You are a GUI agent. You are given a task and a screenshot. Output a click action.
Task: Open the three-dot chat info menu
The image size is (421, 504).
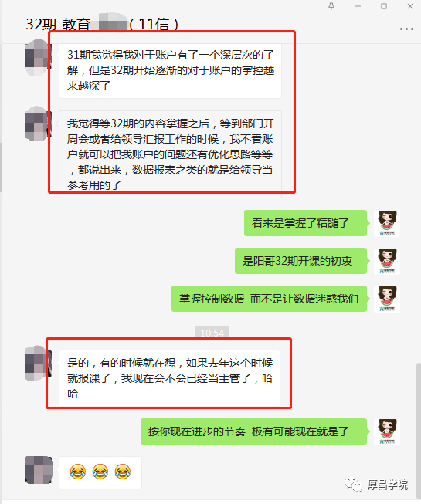click(406, 29)
